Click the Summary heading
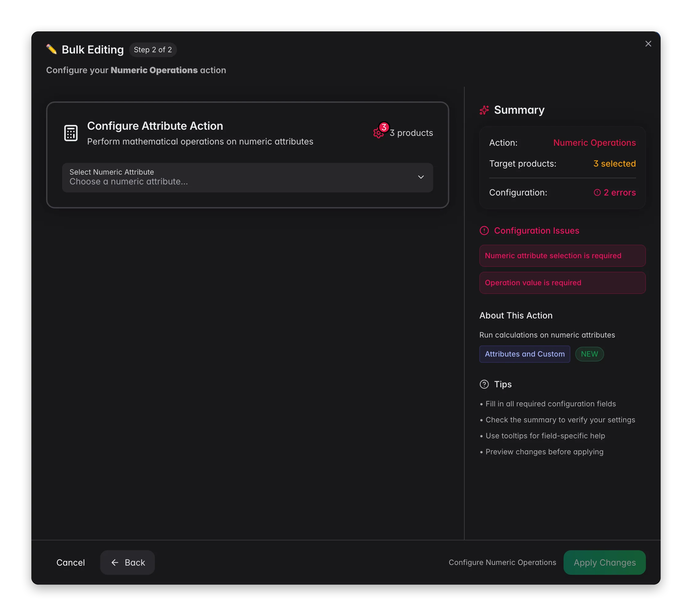This screenshot has height=616, width=692. (519, 110)
